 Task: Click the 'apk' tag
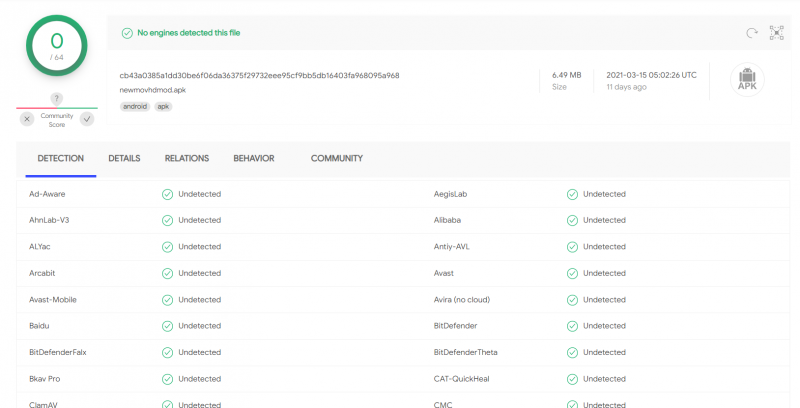163,106
